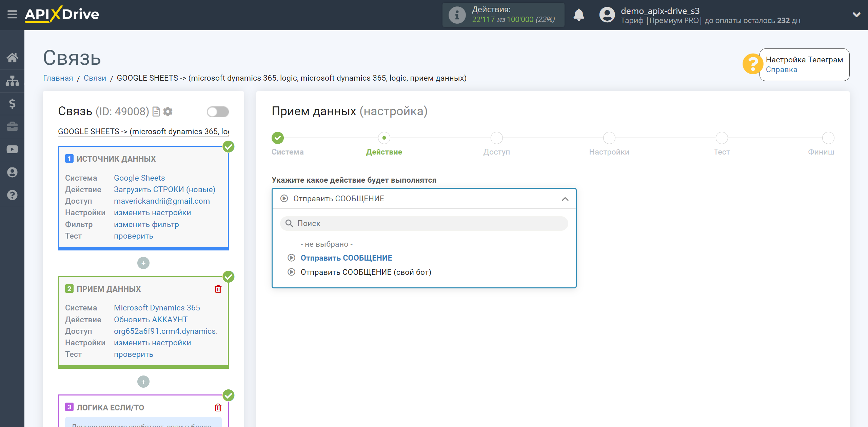The height and width of the screenshot is (427, 868).
Task: Open the hamburger menu
Action: click(x=12, y=15)
